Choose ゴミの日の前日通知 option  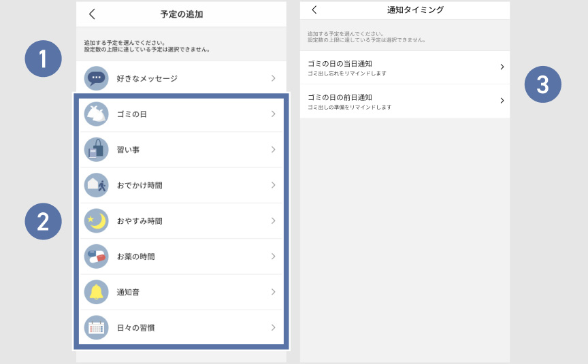pyautogui.click(x=405, y=101)
